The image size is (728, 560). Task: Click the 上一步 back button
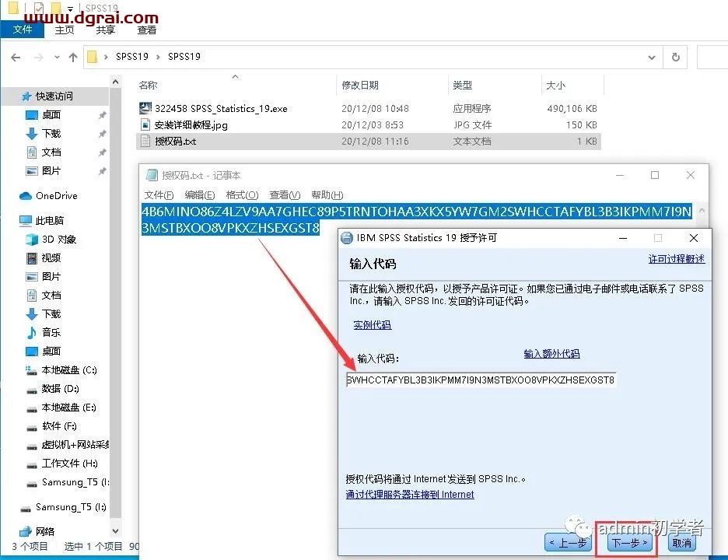(x=568, y=542)
